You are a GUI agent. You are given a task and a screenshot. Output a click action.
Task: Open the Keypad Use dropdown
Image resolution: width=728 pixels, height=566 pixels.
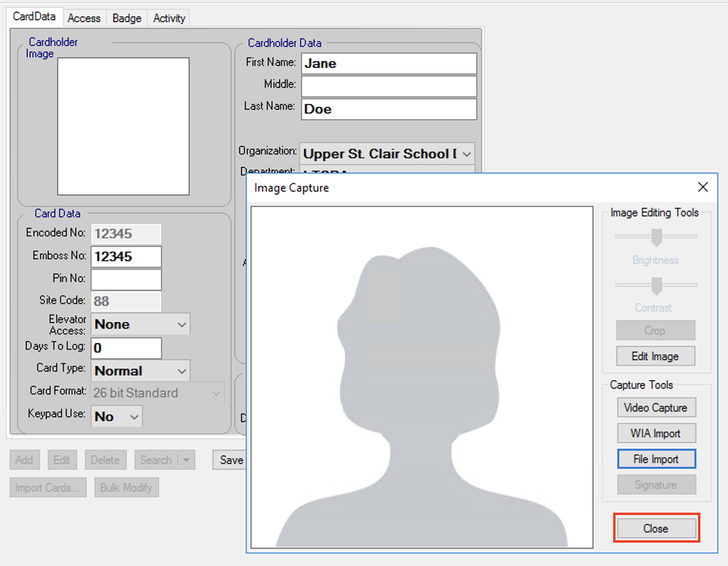(134, 417)
